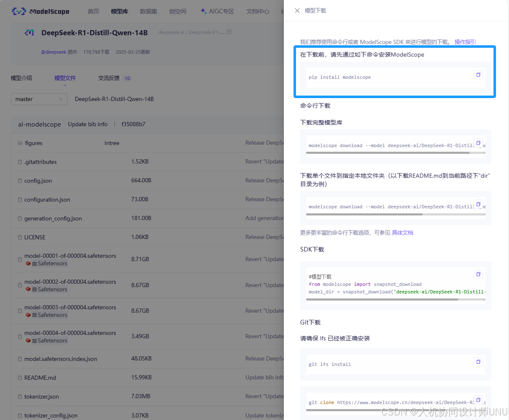Image resolution: width=509 pixels, height=420 pixels.
Task: Click the .gitattributes file icon
Action: [20, 162]
